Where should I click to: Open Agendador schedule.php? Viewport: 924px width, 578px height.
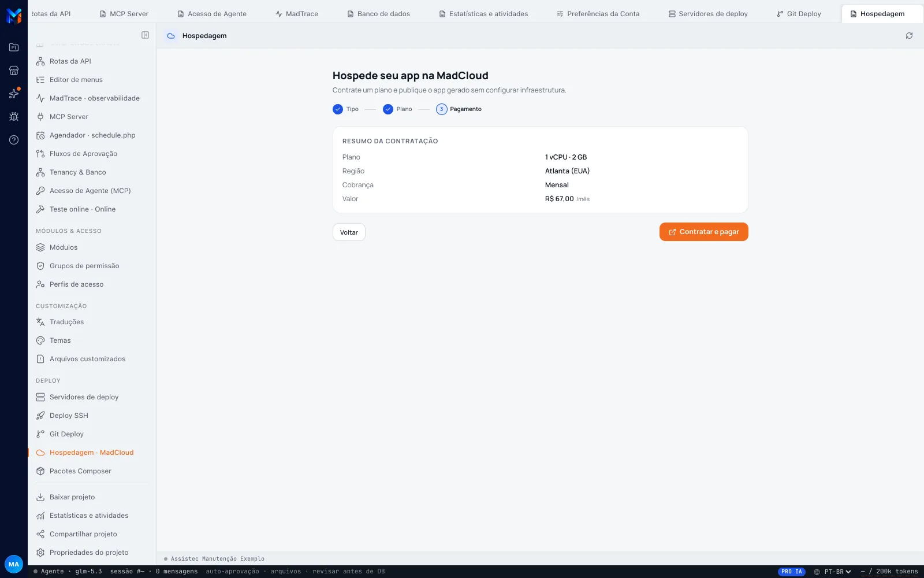[92, 135]
